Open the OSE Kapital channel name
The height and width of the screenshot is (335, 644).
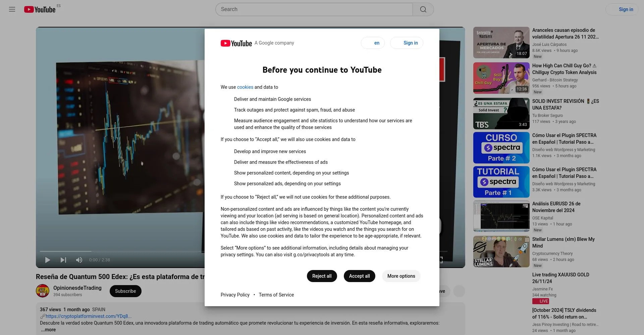[543, 218]
